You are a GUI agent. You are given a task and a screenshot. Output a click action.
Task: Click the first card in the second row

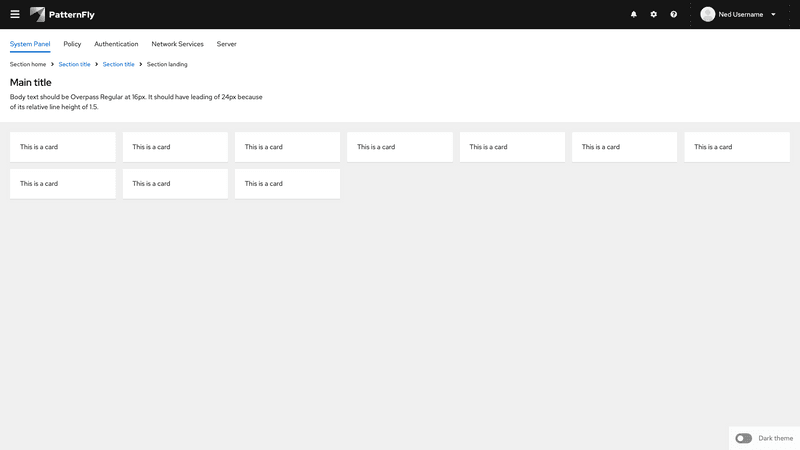(62, 184)
